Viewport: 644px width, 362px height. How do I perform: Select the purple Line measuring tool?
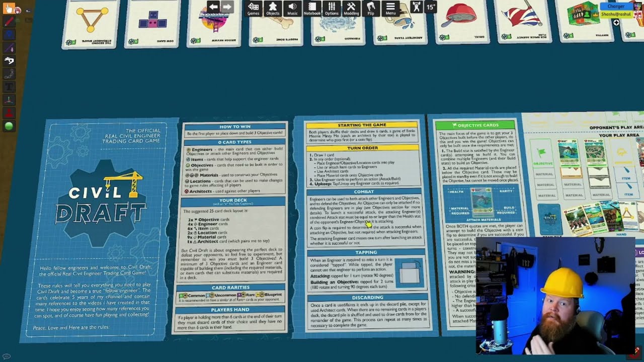(x=9, y=48)
